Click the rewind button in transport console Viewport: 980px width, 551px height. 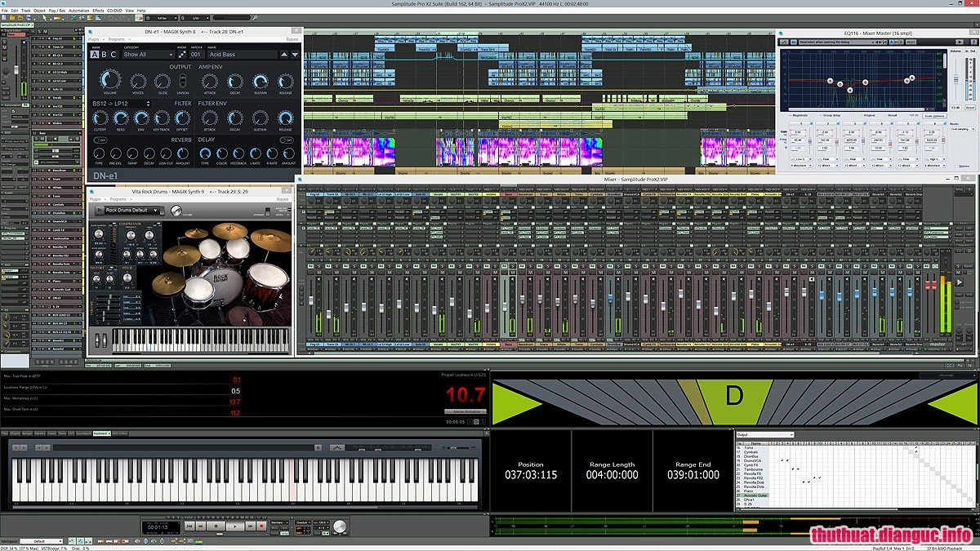pos(201,527)
